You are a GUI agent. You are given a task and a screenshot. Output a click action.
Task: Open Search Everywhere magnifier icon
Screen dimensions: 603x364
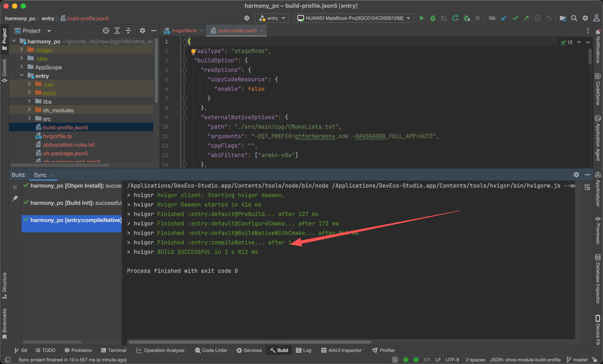(574, 18)
